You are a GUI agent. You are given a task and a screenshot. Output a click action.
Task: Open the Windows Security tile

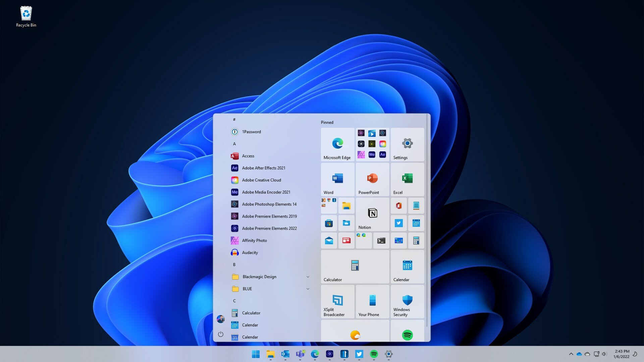click(407, 301)
